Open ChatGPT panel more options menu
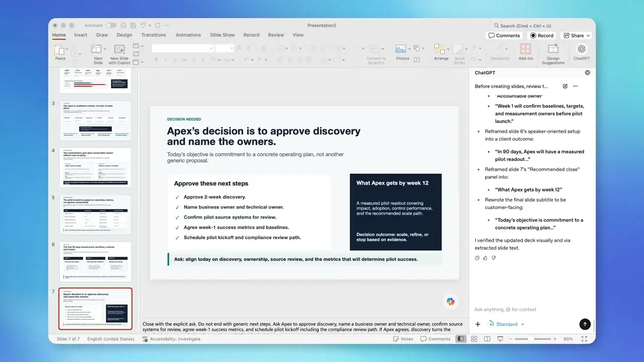Screen dimensions: 644x362 pyautogui.click(x=575, y=86)
